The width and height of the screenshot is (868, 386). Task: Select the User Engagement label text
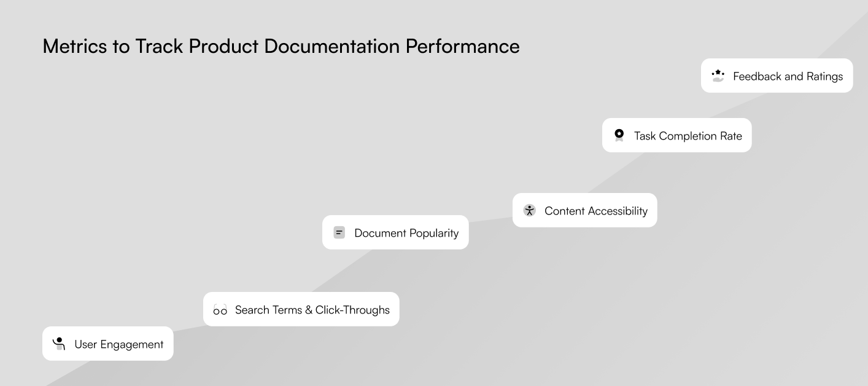[x=119, y=344]
